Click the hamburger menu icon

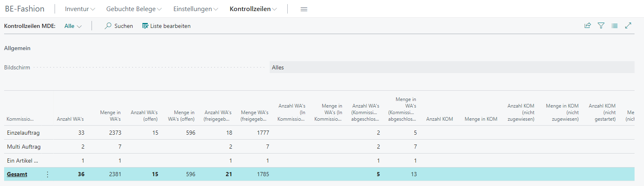[304, 9]
